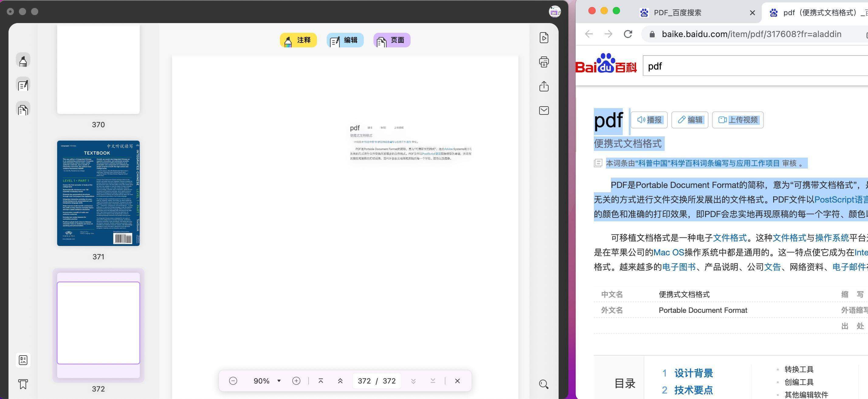Click the current page number field 372
The width and height of the screenshot is (868, 399).
(x=364, y=381)
